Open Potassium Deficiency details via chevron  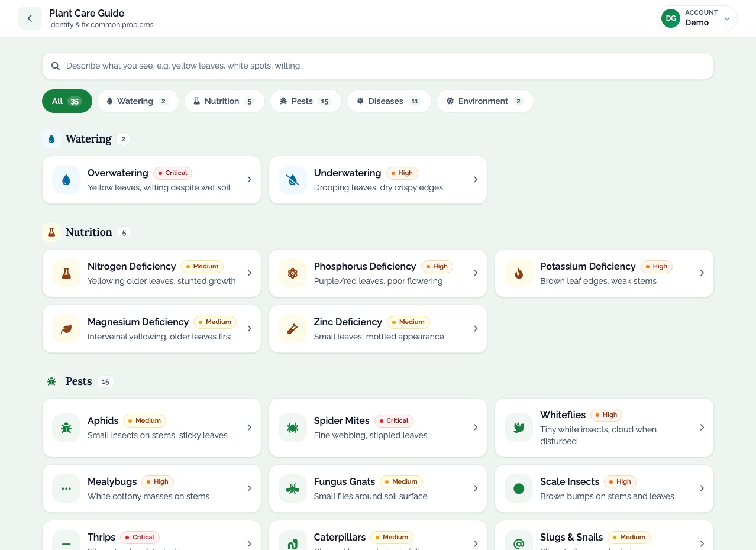(x=702, y=273)
